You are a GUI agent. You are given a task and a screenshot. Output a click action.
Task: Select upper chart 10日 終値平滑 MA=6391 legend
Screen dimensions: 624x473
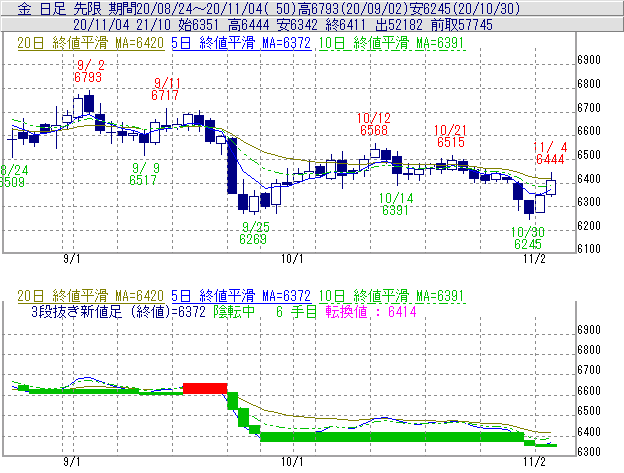tap(392, 43)
